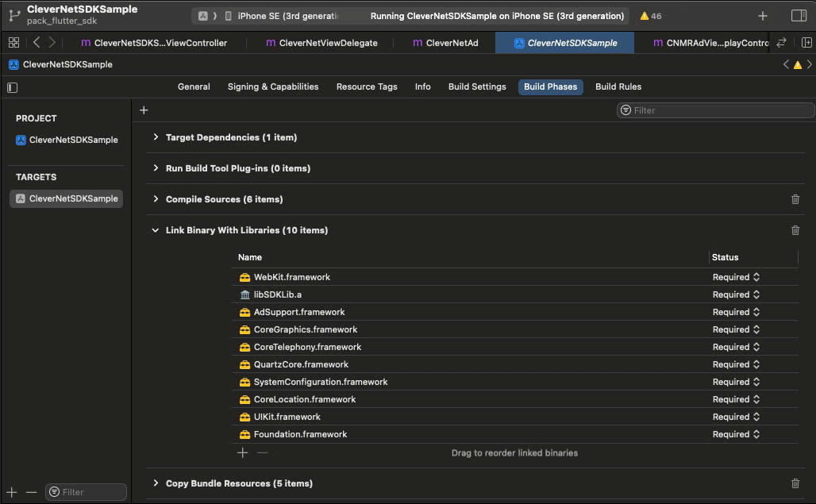Switch to CleverNetAd editor tab
816x504 pixels.
pyautogui.click(x=445, y=43)
